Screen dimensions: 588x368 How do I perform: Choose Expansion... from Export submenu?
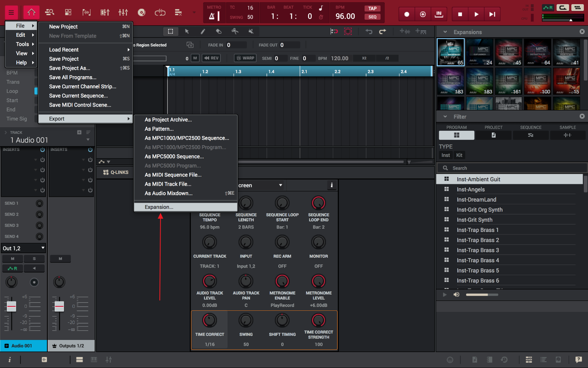(x=186, y=207)
